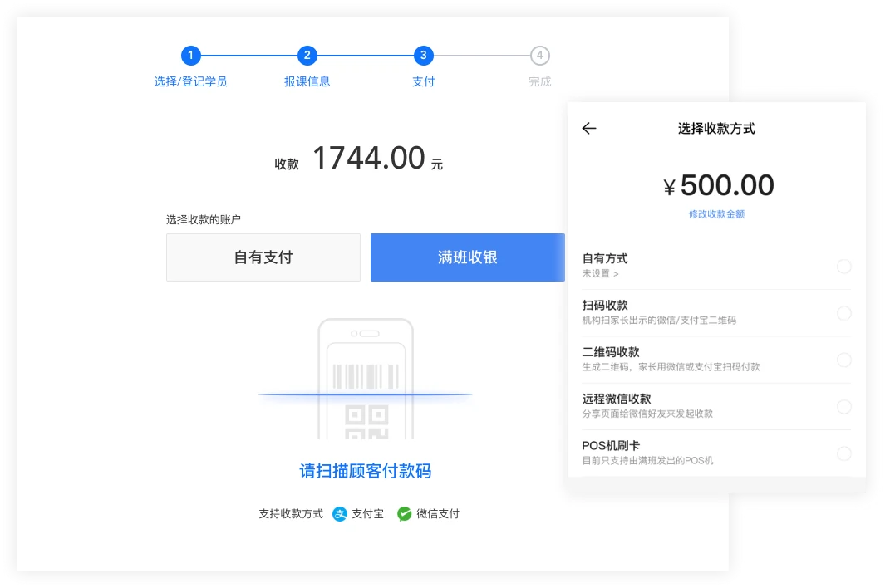Click the 二维码收款 option title
Image resolution: width=890 pixels, height=588 pixels.
[611, 352]
